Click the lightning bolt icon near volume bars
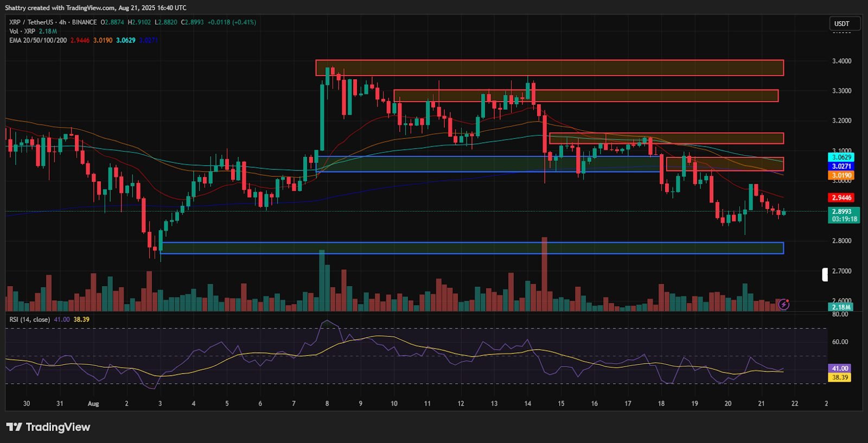 783,305
